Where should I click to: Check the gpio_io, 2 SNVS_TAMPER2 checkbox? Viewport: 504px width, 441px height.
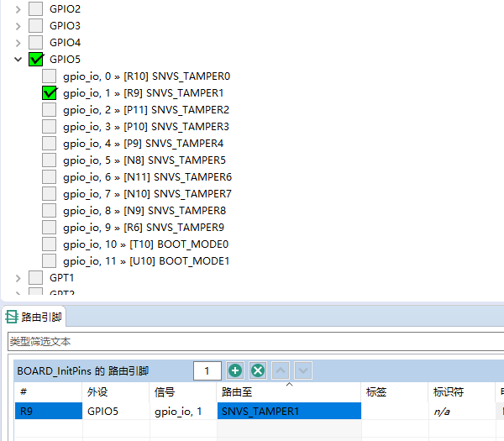pyautogui.click(x=50, y=109)
